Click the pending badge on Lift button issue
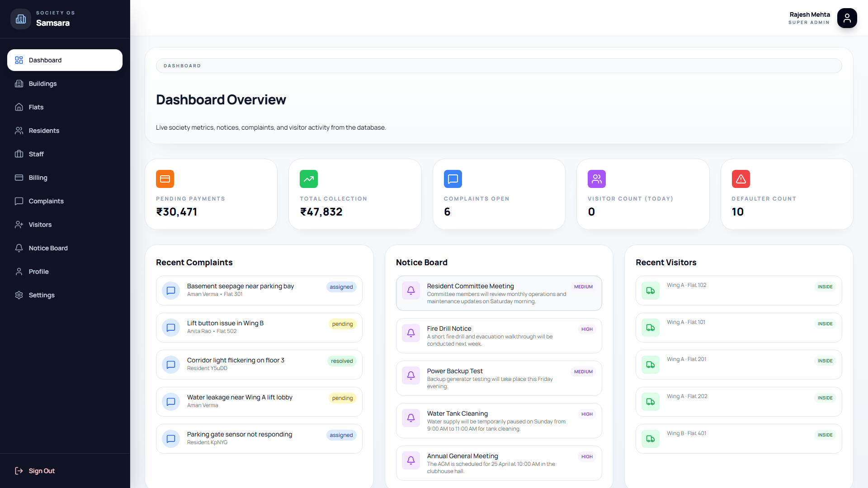The image size is (868, 488). tap(342, 324)
